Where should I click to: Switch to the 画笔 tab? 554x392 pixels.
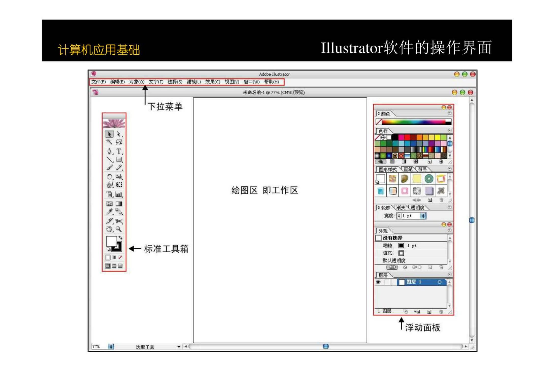pyautogui.click(x=408, y=169)
